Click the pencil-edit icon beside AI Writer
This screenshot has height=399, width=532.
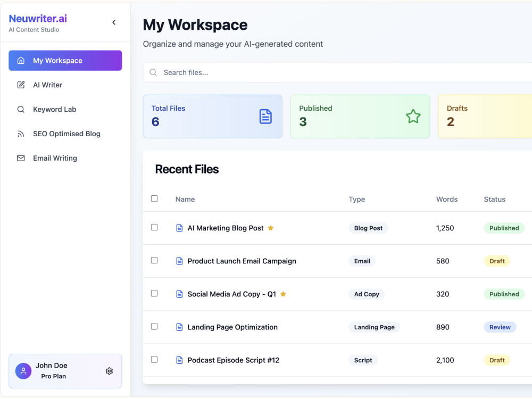[21, 85]
